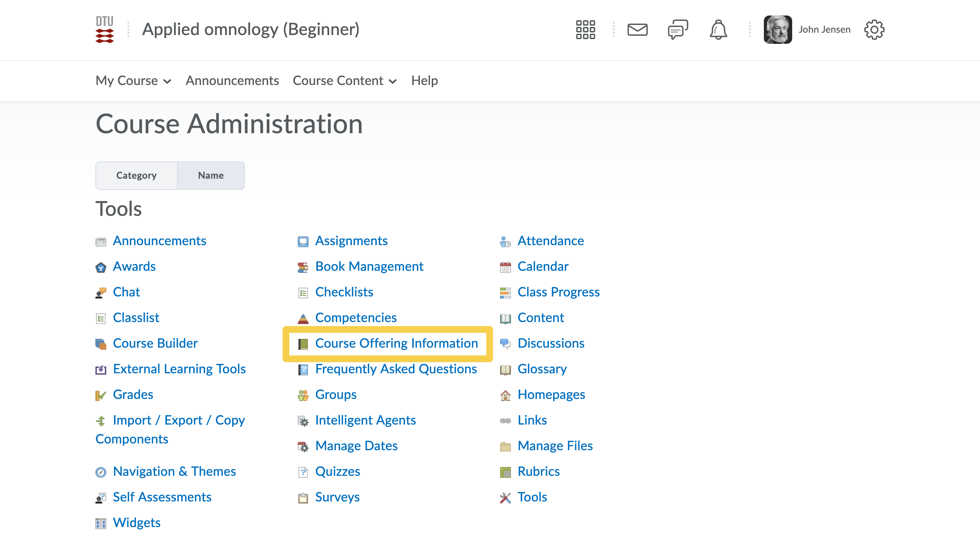Open Course Offering Information link
The width and height of the screenshot is (980, 551).
click(x=396, y=343)
